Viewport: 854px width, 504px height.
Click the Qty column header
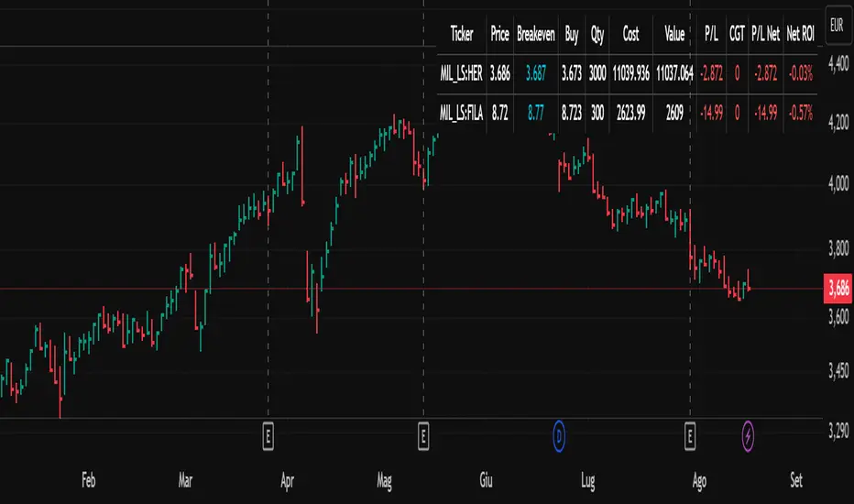[597, 35]
